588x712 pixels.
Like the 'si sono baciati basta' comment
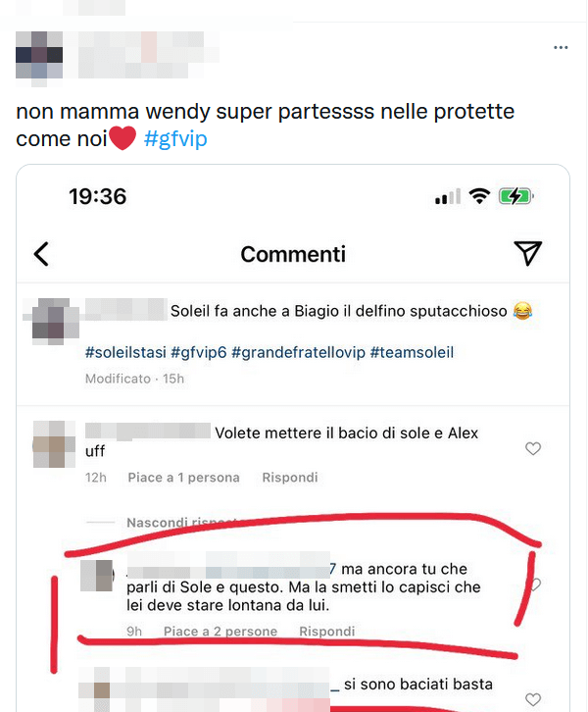pos(533,699)
